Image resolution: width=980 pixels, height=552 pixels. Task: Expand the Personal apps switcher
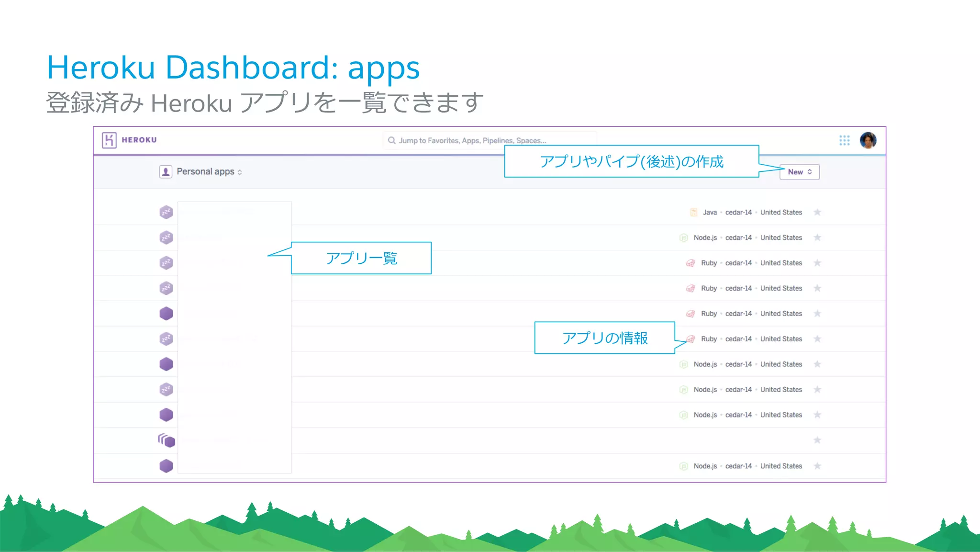click(x=209, y=171)
